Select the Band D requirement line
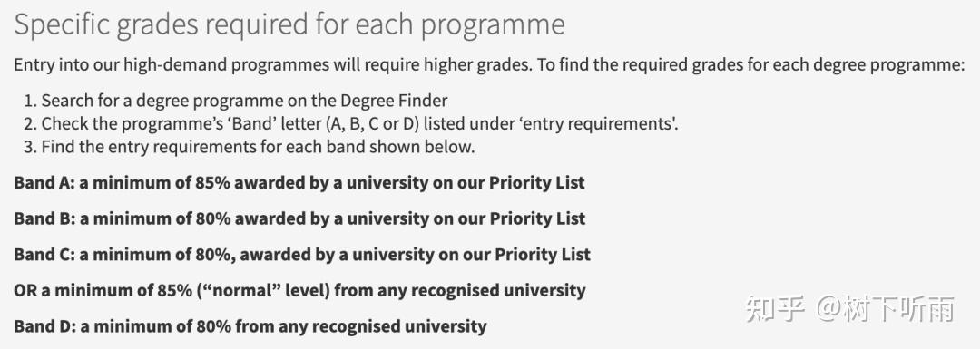The width and height of the screenshot is (980, 349). pyautogui.click(x=250, y=326)
